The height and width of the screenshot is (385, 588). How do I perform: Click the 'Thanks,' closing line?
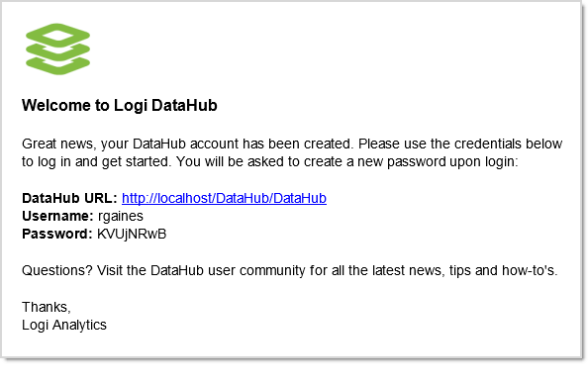point(47,307)
